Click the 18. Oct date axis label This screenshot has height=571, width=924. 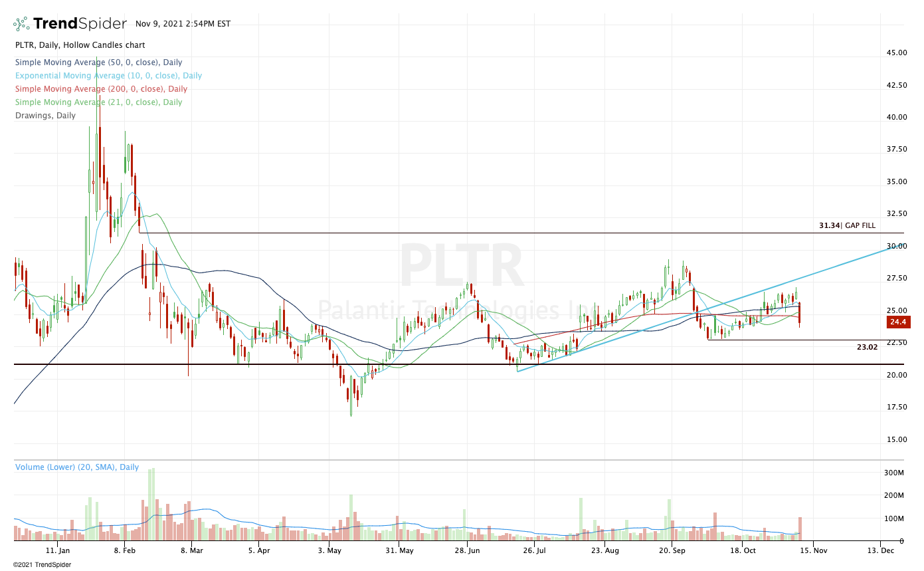click(743, 551)
